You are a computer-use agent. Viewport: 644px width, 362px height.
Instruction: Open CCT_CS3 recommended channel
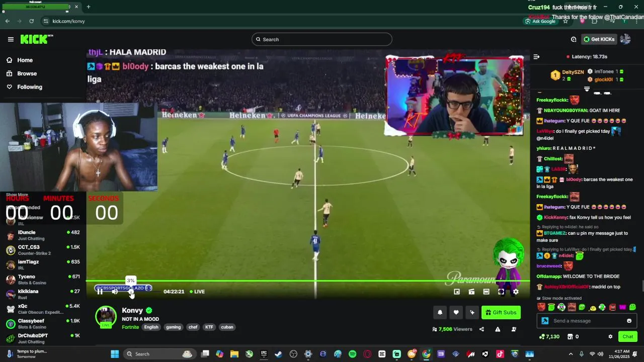(x=43, y=250)
